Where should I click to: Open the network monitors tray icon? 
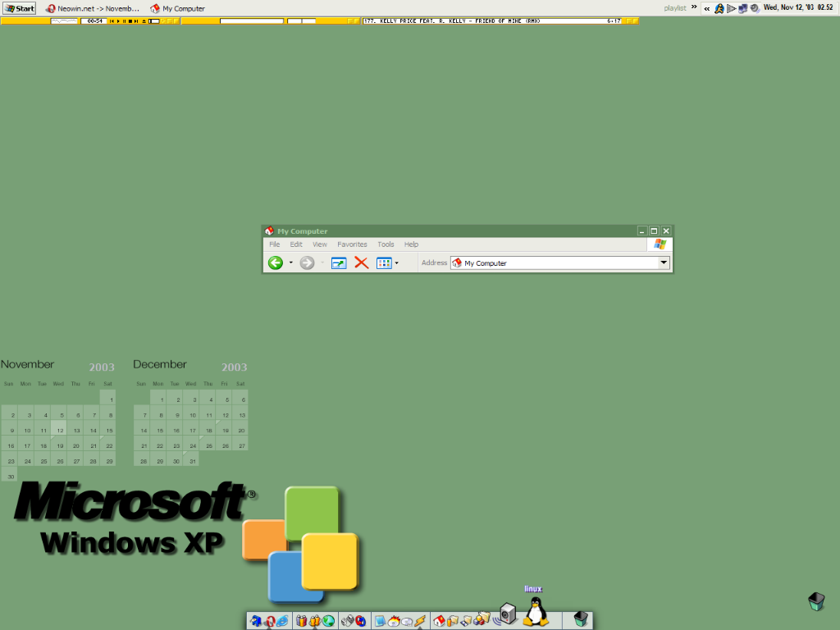pos(742,8)
